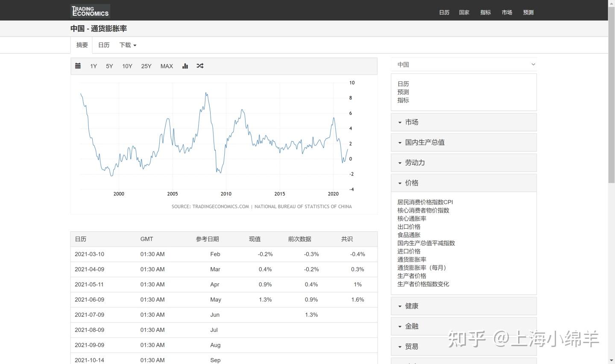Screen dimensions: 615x364
Task: Select the 5Y chart range
Action: (109, 66)
